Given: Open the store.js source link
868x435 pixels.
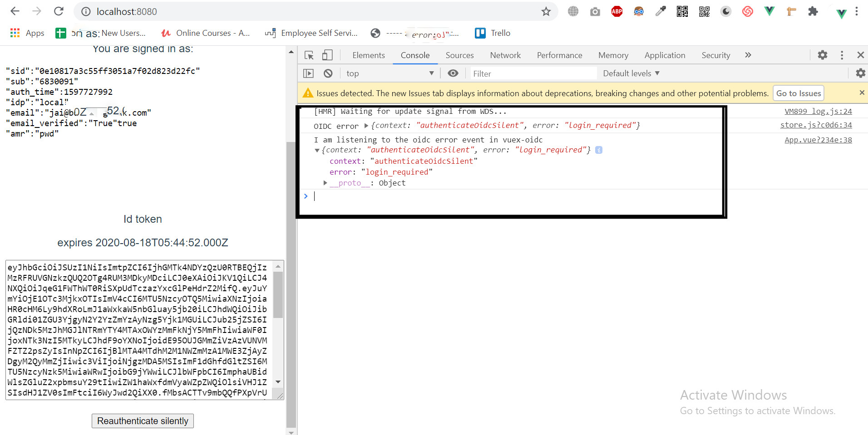Looking at the screenshot, I should click(816, 125).
